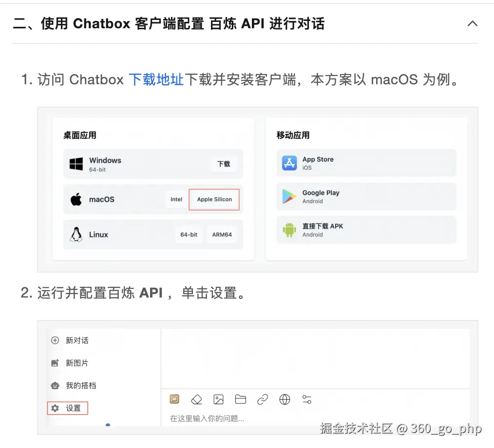Click the folder attach file icon
The width and height of the screenshot is (494, 448).
pos(241,399)
